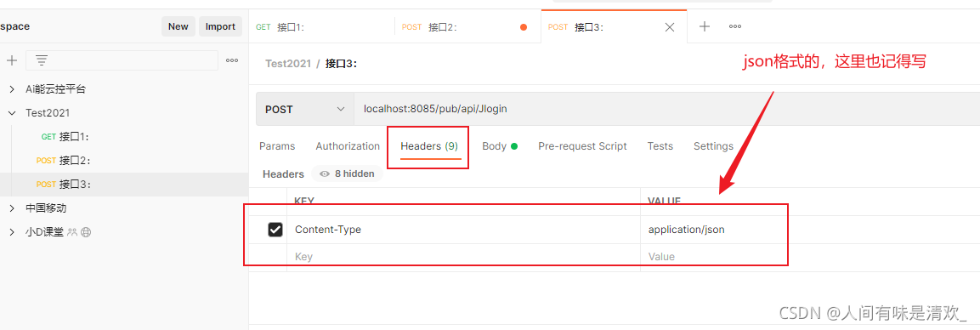Uncheck the Content-Type header checkbox
The height and width of the screenshot is (330, 980).
(275, 230)
